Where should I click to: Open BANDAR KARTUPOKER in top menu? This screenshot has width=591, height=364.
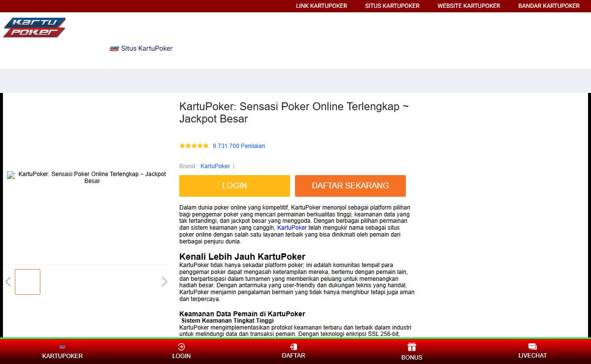(x=549, y=6)
